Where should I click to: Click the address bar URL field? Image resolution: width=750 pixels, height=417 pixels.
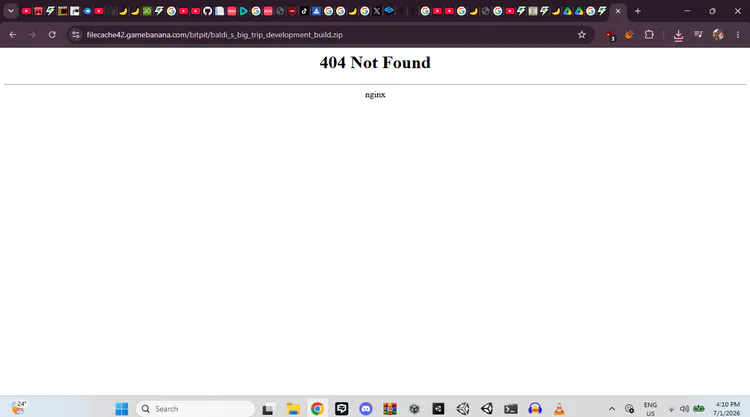(330, 34)
